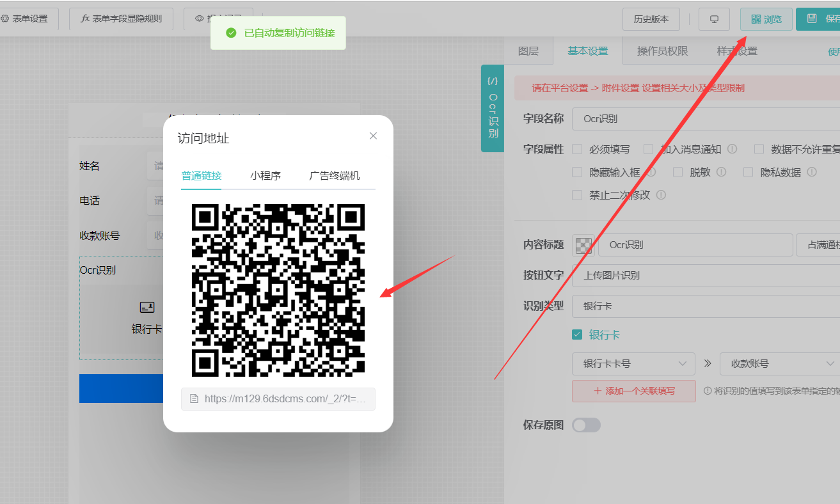This screenshot has height=504, width=840.
Task: Click the 按钮文字 input field
Action: pos(706,276)
